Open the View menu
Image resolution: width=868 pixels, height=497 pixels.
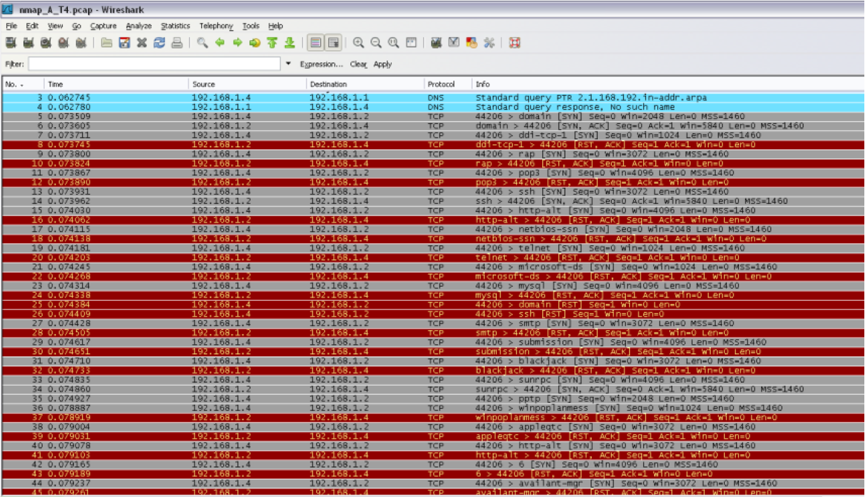[56, 26]
